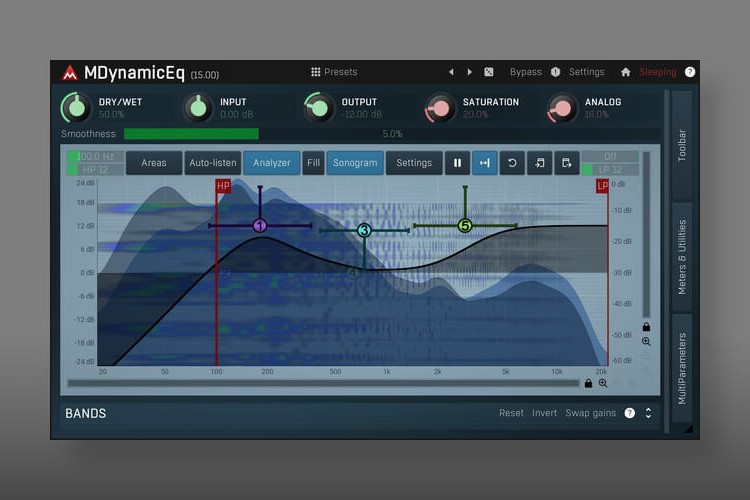Open the Meters & Utilities side panel
Viewport: 750px width, 500px height.
[x=682, y=257]
